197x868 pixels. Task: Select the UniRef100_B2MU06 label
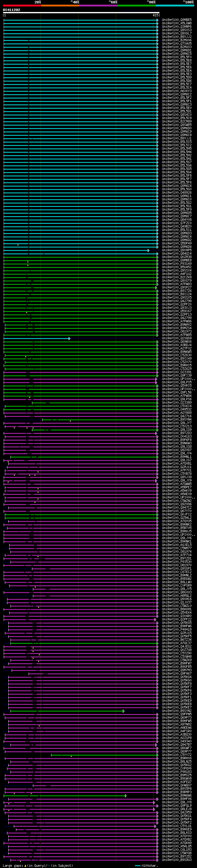[x=177, y=40]
